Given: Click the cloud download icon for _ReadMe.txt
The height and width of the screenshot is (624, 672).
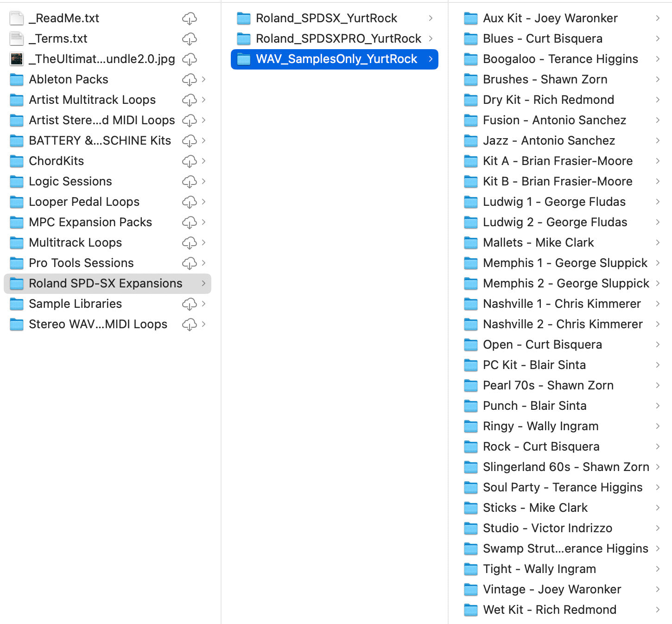Looking at the screenshot, I should click(189, 19).
